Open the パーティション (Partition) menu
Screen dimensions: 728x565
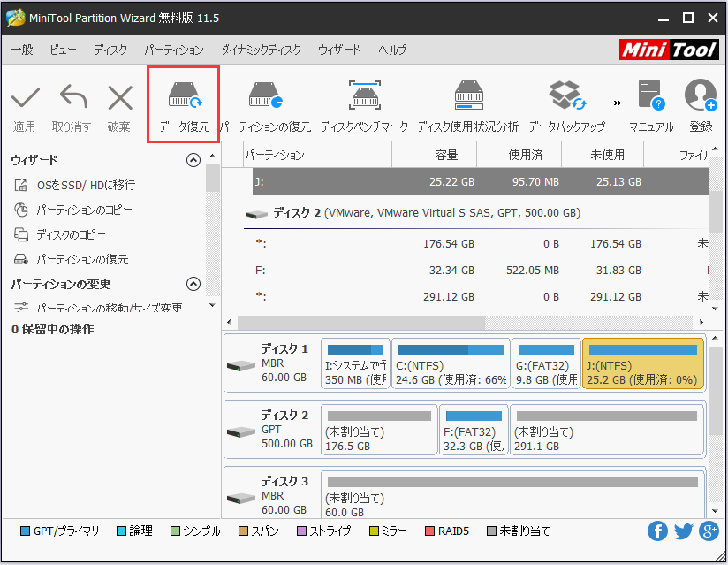click(x=174, y=50)
